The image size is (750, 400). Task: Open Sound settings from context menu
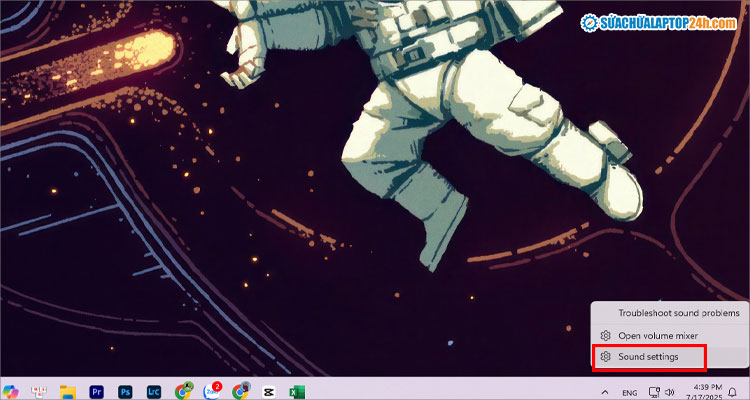pos(648,357)
